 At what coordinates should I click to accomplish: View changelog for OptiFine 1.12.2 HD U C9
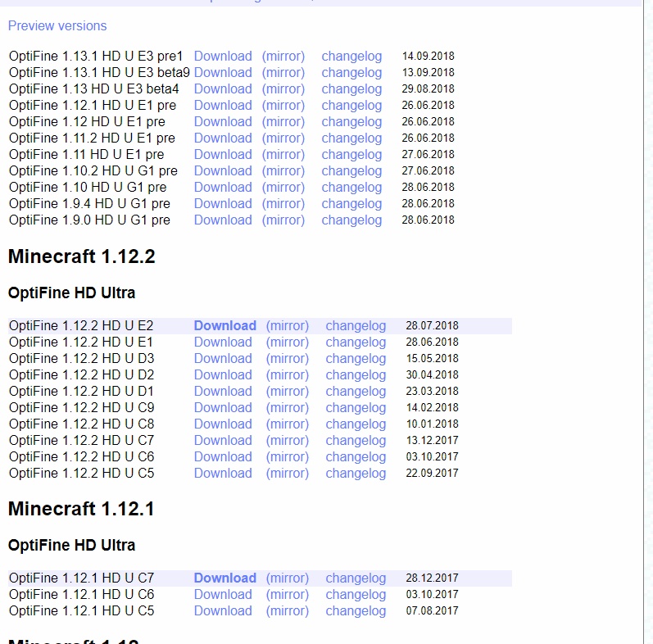[x=356, y=407]
